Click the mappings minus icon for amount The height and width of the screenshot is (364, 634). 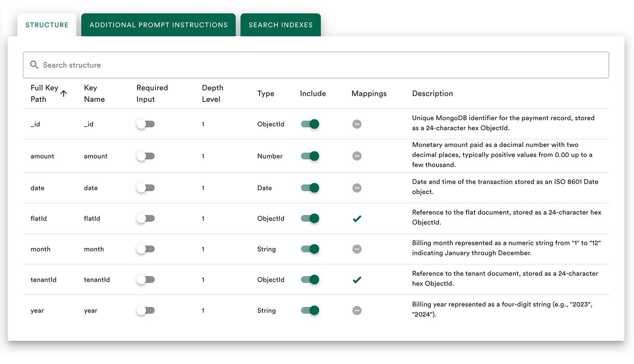357,156
